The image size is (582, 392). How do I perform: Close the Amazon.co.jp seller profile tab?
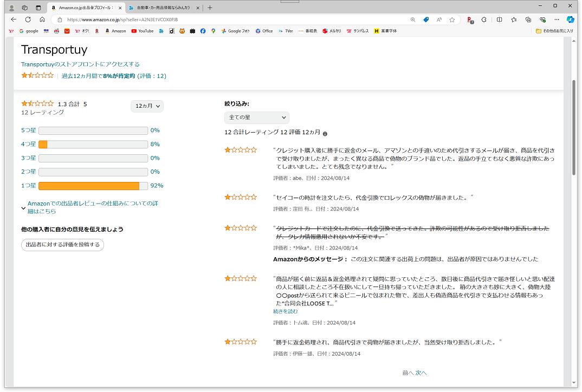pyautogui.click(x=120, y=8)
